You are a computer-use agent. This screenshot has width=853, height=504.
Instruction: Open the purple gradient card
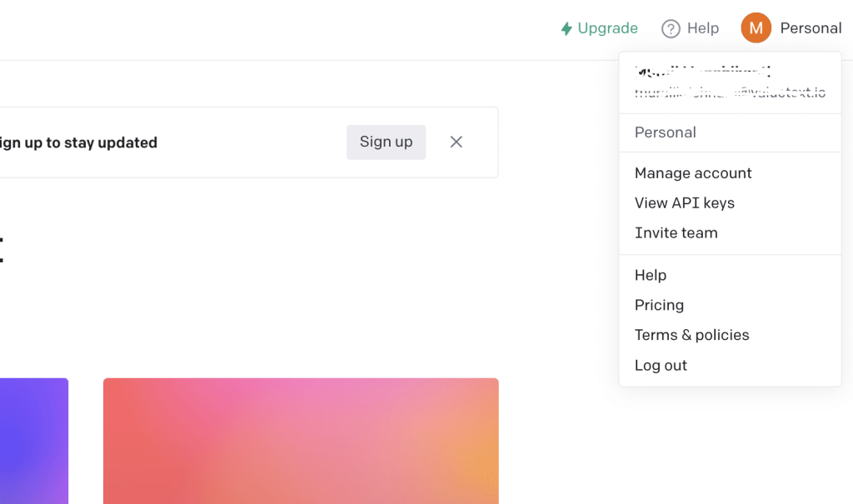pos(33,441)
